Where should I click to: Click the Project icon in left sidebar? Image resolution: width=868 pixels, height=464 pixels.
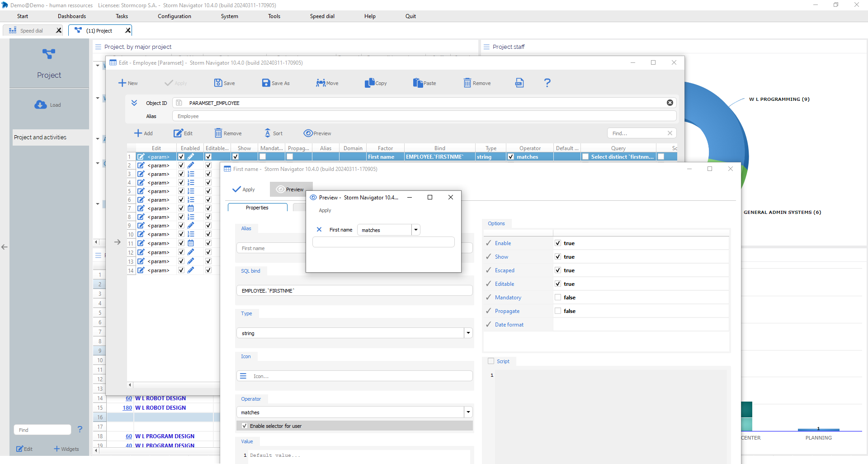coord(49,54)
